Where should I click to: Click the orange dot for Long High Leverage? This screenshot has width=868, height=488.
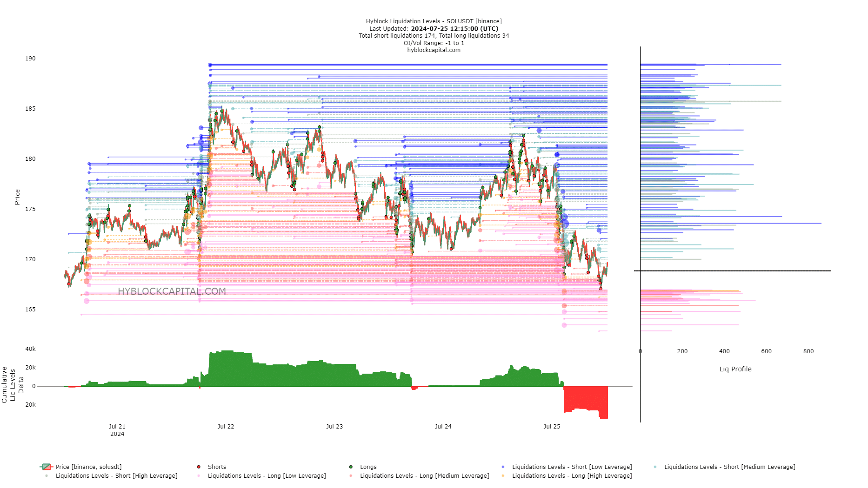tap(503, 475)
